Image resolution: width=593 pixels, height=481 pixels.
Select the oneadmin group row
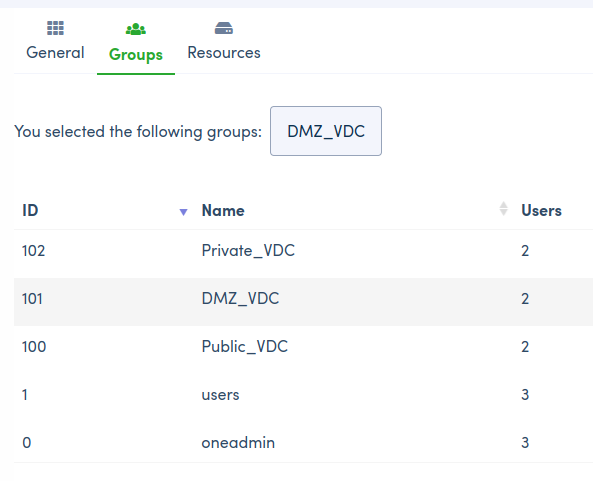click(303, 443)
